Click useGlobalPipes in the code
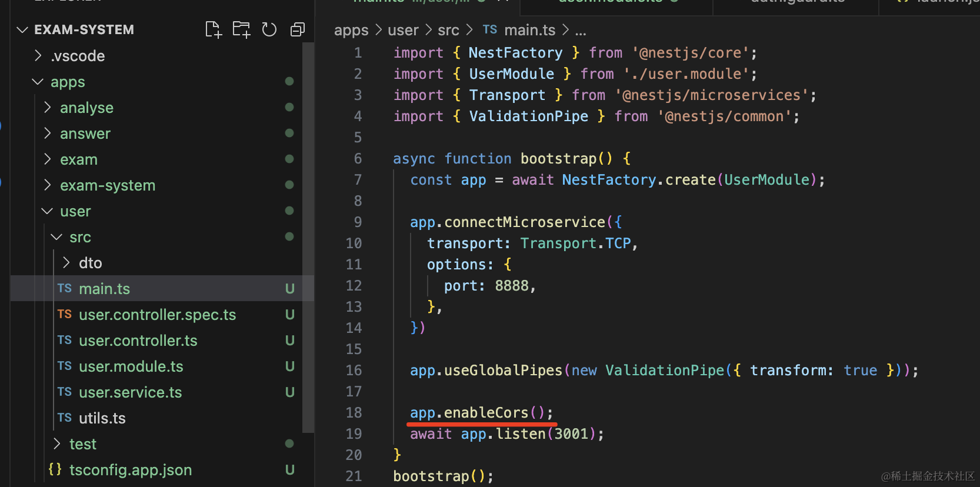This screenshot has height=487, width=980. [503, 371]
